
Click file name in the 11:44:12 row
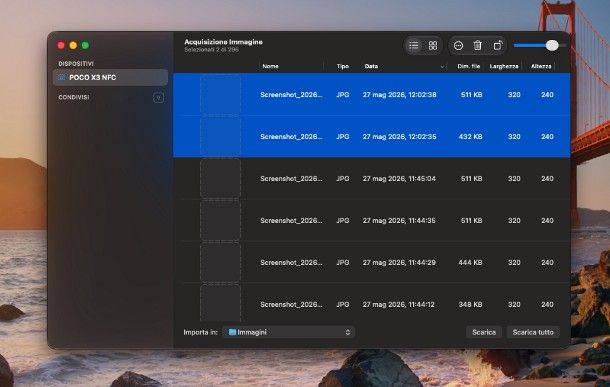[x=291, y=305]
